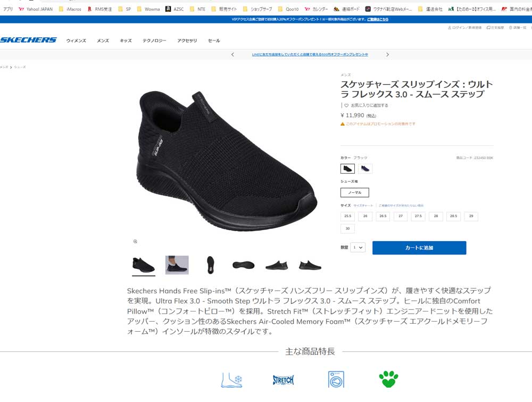Click the Skechers logo

click(28, 40)
